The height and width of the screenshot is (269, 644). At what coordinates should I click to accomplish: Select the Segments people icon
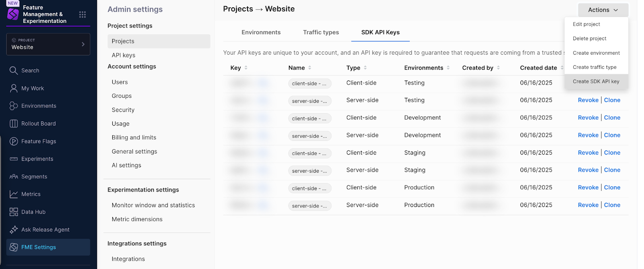(14, 177)
